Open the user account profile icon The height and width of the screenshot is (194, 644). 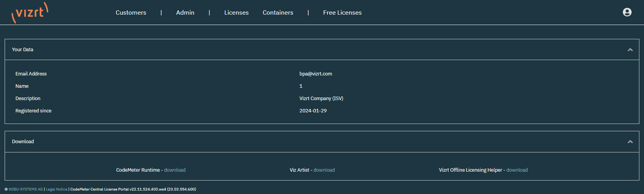627,12
